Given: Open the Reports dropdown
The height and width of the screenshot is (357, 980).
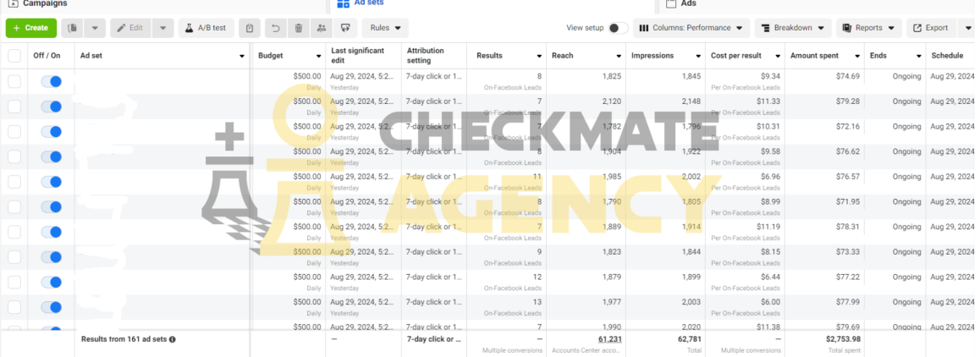Looking at the screenshot, I should (x=869, y=28).
